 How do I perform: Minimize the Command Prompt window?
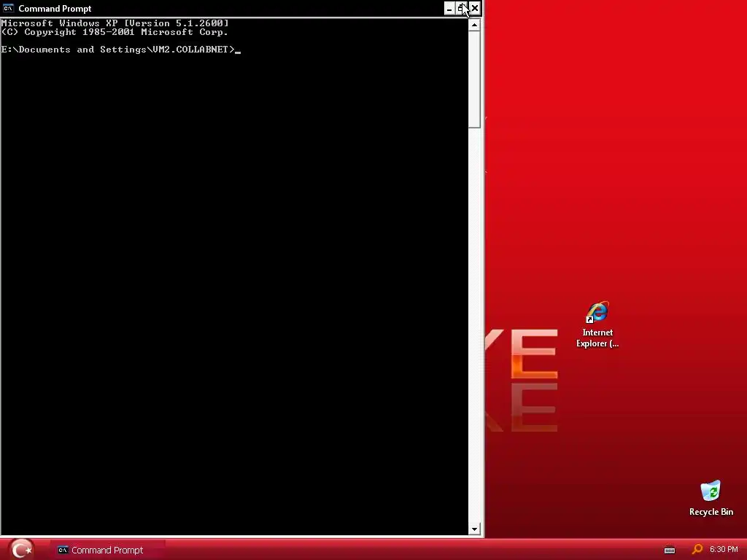coord(449,9)
